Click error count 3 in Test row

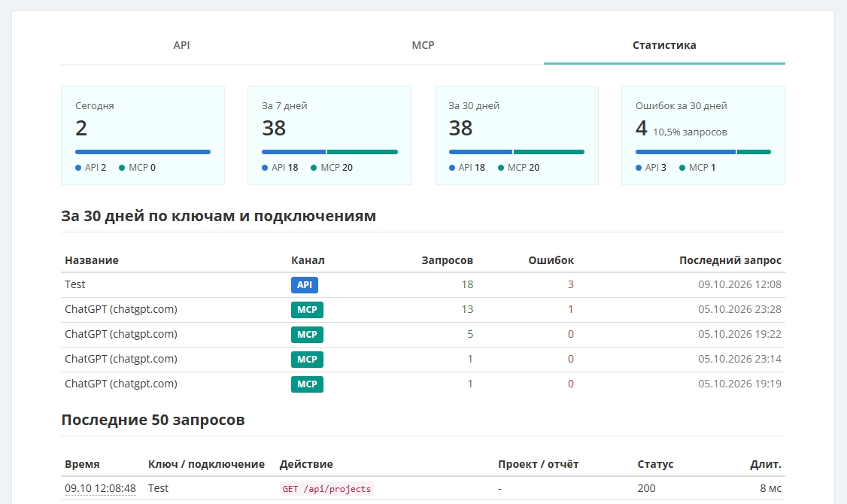(570, 284)
